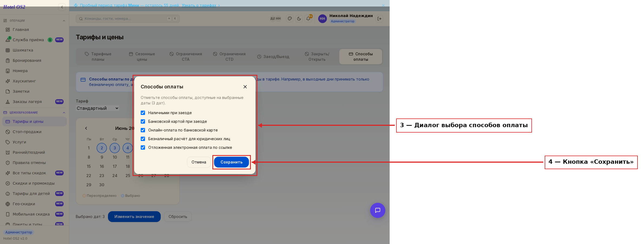Open the chat support bubble
The height and width of the screenshot is (244, 644).
tap(378, 210)
